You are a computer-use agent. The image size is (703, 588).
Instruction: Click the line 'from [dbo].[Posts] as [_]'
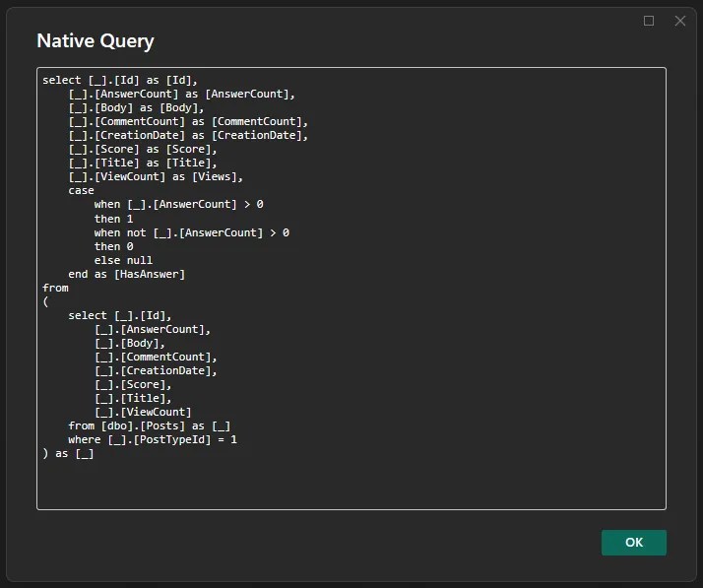pos(150,426)
